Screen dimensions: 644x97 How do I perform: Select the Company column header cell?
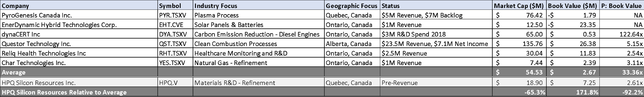79,6
